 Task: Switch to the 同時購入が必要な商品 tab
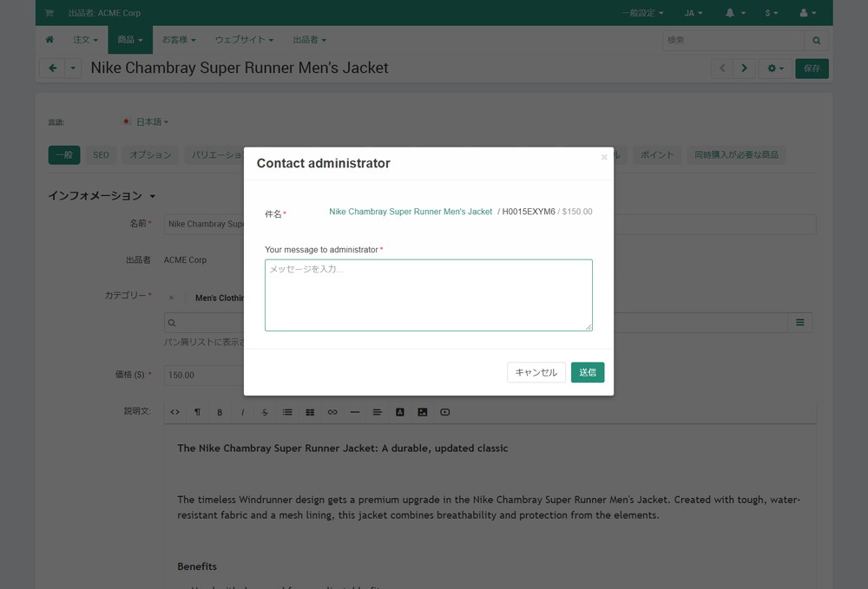[x=736, y=155]
